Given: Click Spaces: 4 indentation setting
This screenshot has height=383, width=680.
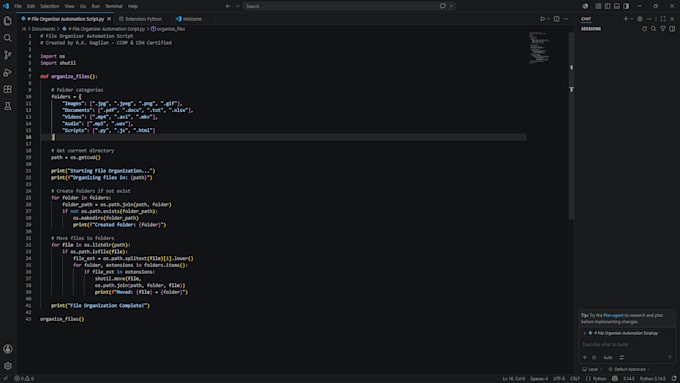Looking at the screenshot, I should [539, 379].
